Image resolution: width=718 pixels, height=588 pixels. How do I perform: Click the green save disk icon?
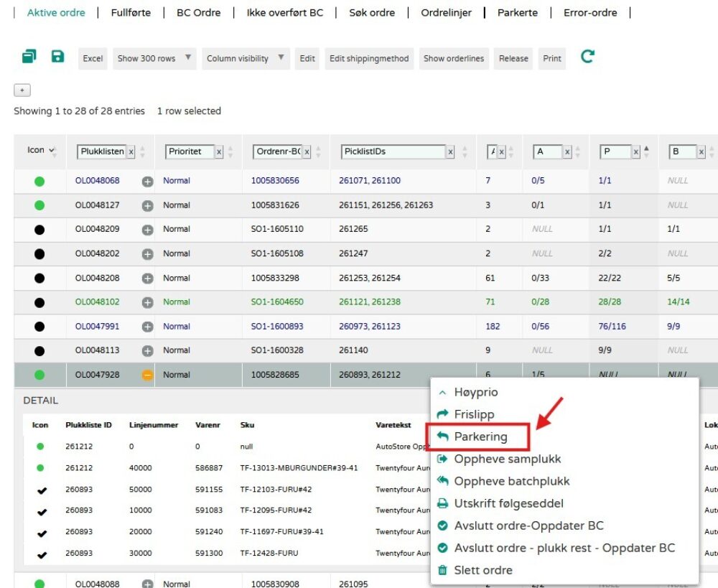[x=58, y=57]
